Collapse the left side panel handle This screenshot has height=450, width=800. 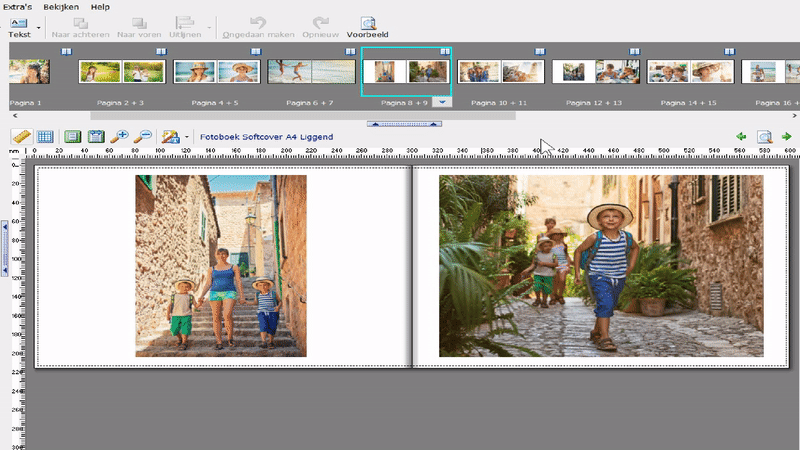pos(4,247)
